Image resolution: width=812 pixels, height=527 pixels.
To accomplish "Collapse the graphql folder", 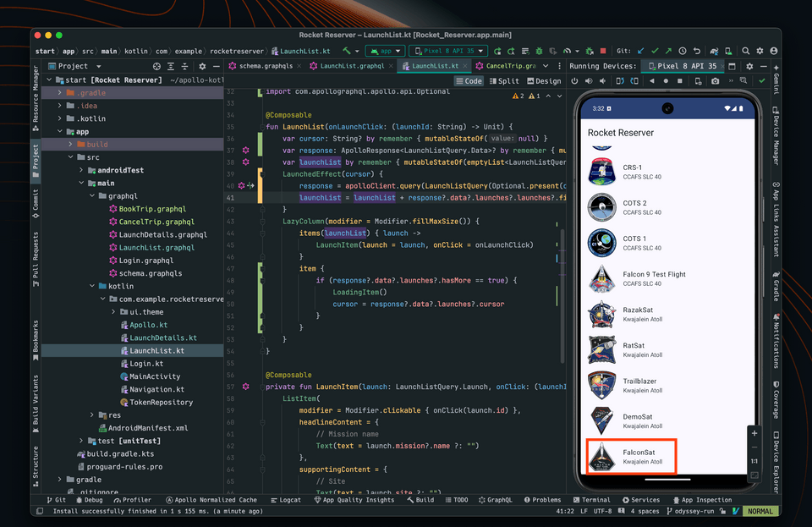I will click(91, 195).
